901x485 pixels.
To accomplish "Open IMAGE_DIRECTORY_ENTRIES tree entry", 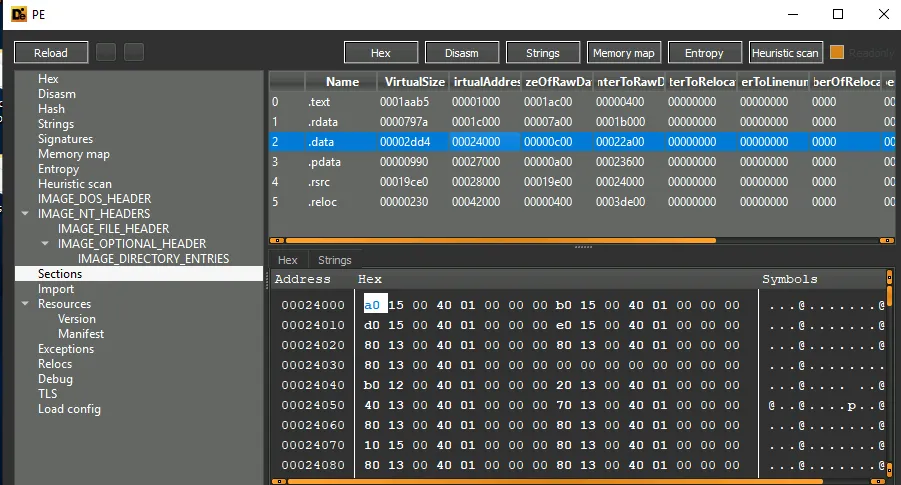I will (x=153, y=259).
